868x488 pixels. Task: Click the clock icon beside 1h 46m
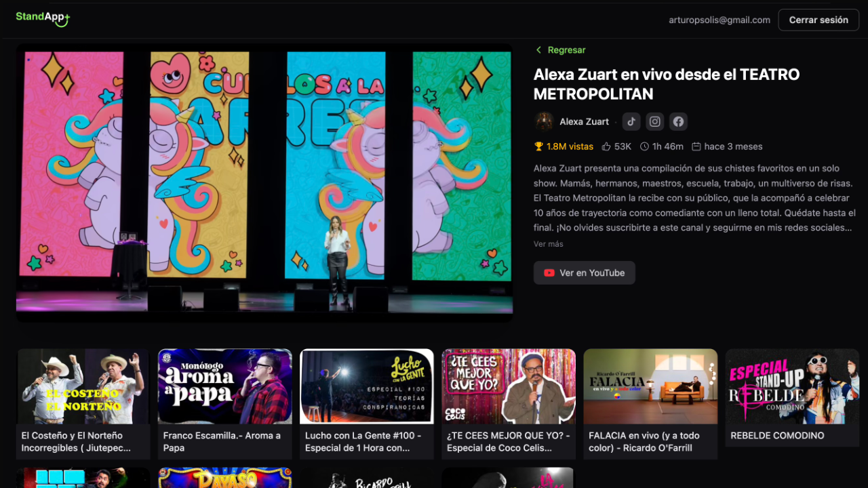click(x=644, y=146)
